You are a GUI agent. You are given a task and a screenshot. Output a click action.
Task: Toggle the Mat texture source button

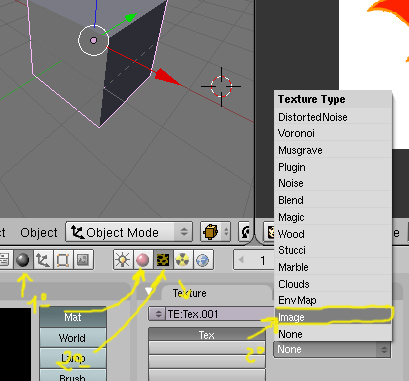point(73,317)
